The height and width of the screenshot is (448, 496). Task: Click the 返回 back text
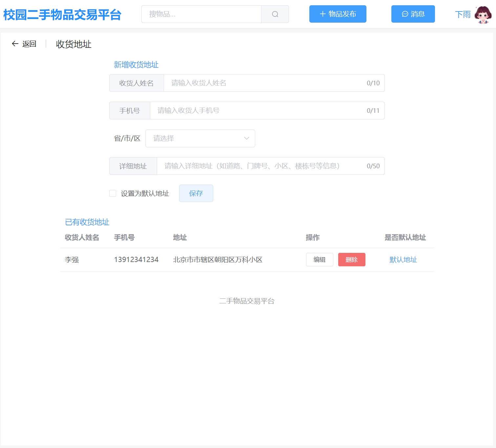click(x=29, y=44)
